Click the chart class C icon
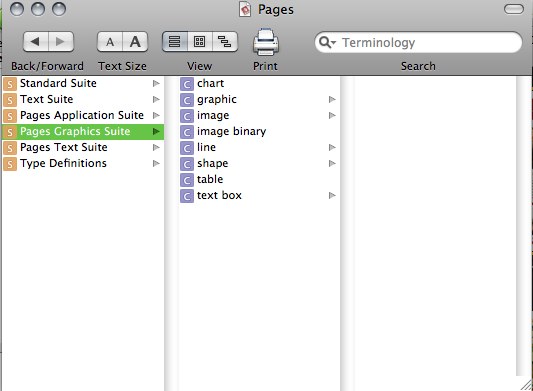The image size is (533, 391). [x=187, y=84]
